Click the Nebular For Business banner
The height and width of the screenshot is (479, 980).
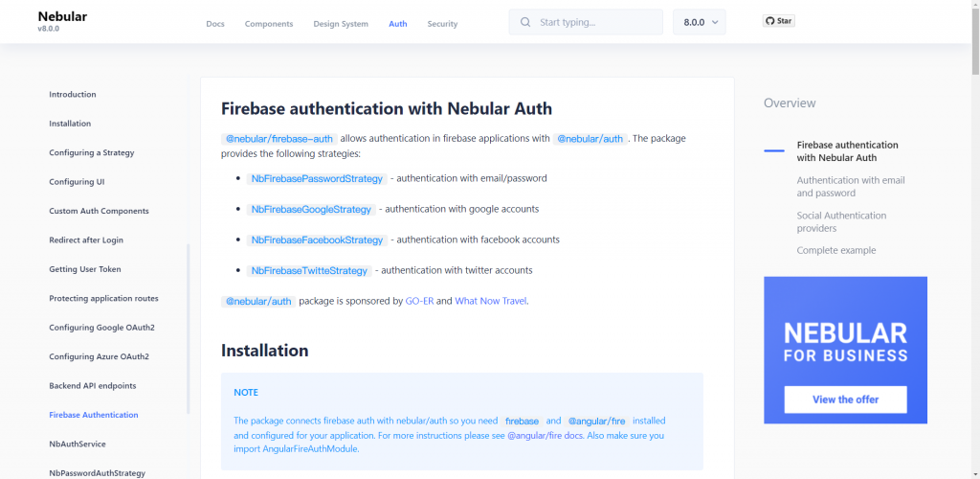coord(846,351)
